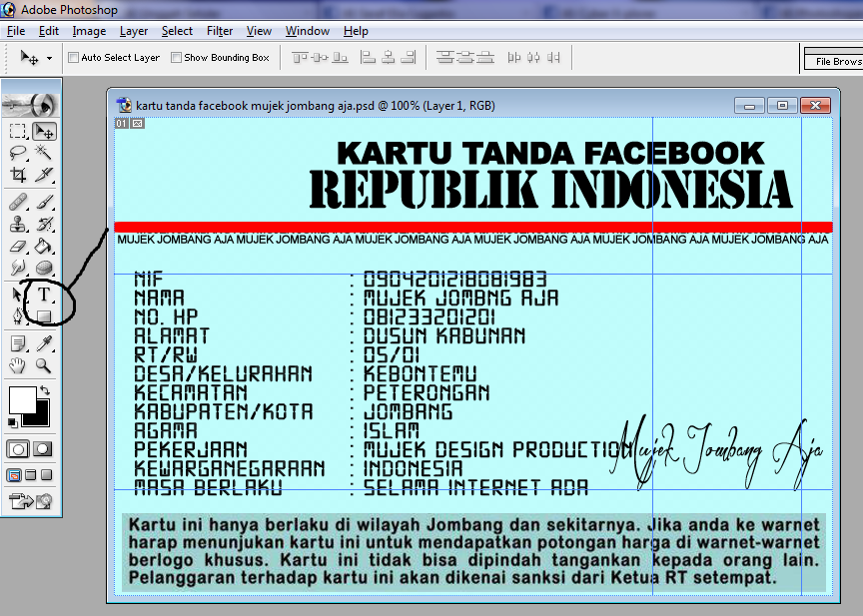Image resolution: width=863 pixels, height=616 pixels.
Task: Swap foreground and background colors
Action: coord(45,390)
